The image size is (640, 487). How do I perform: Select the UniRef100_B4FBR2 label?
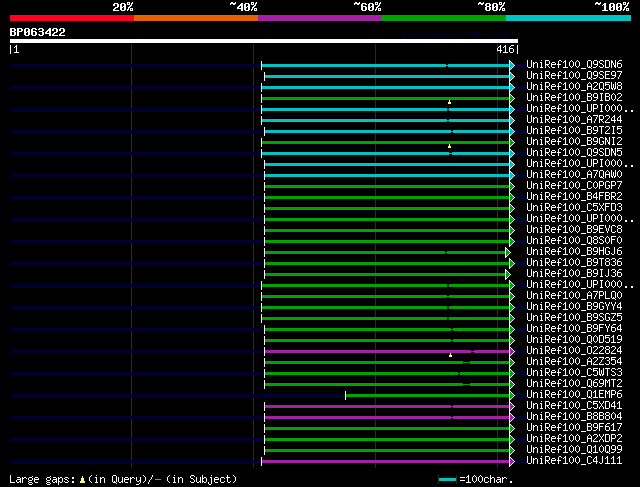574,197
